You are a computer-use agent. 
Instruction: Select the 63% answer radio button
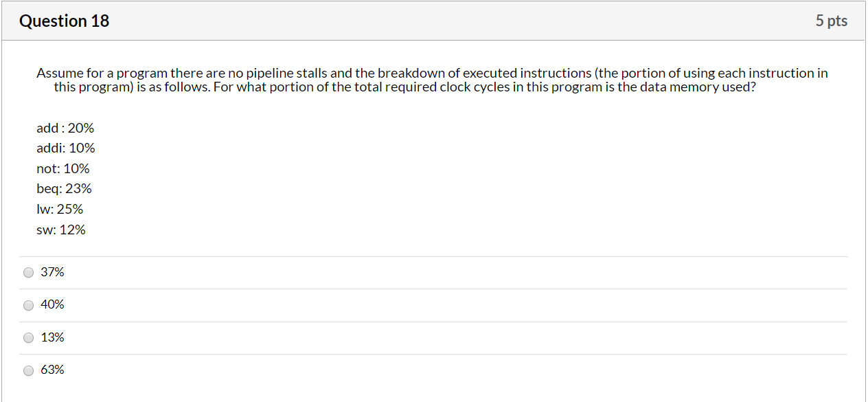point(28,370)
